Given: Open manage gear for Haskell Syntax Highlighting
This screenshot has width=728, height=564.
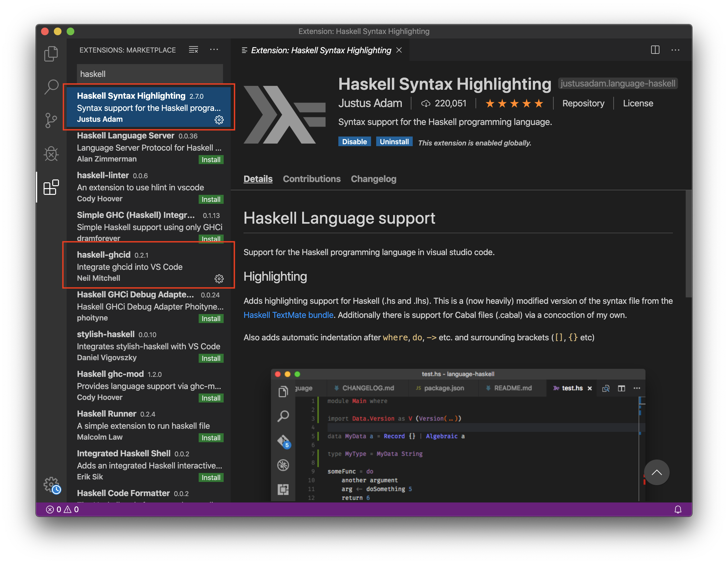Looking at the screenshot, I should coord(219,120).
